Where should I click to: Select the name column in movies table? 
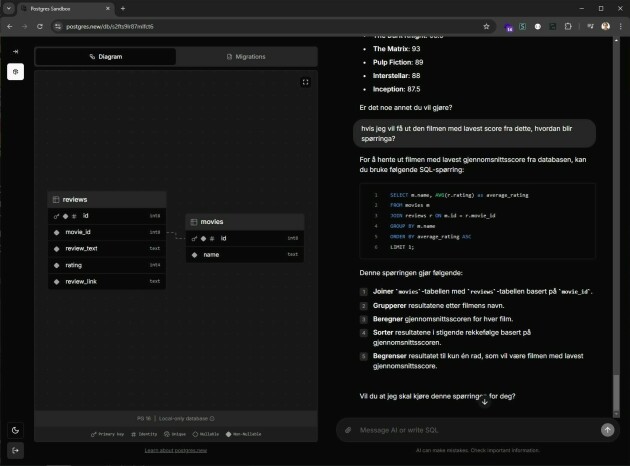(x=245, y=255)
